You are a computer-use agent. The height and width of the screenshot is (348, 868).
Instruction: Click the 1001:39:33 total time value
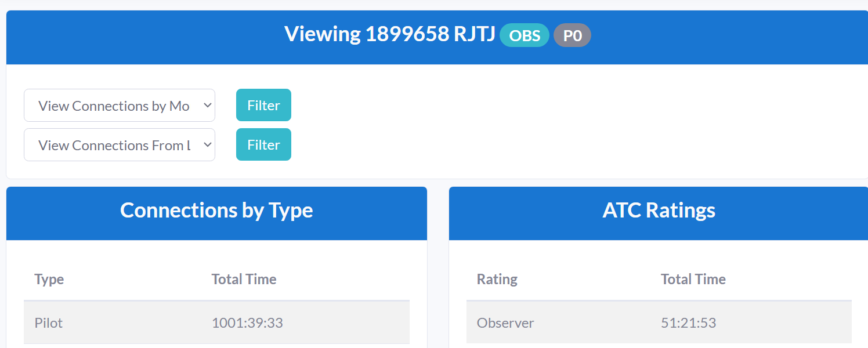tap(247, 322)
